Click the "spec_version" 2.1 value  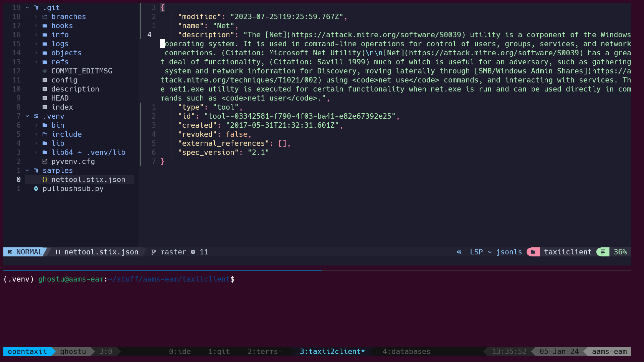pos(258,152)
